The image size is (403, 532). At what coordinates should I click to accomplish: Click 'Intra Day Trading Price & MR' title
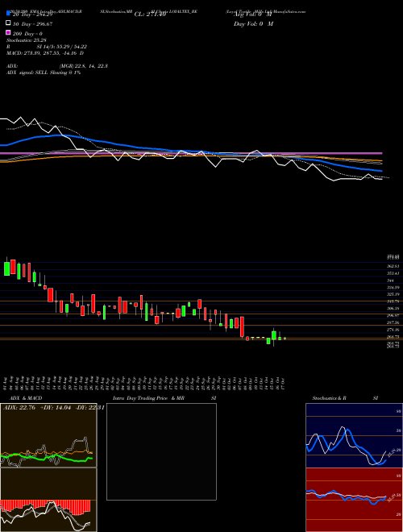(148, 398)
